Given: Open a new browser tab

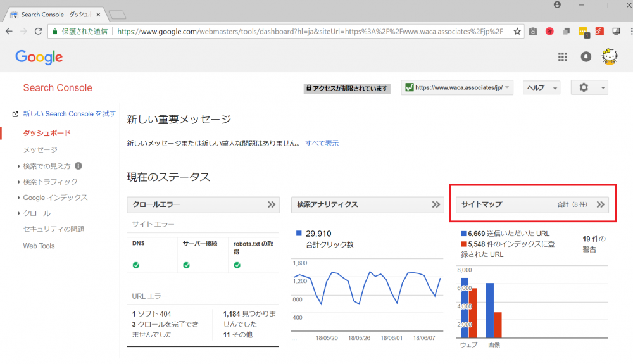Looking at the screenshot, I should click(x=118, y=15).
